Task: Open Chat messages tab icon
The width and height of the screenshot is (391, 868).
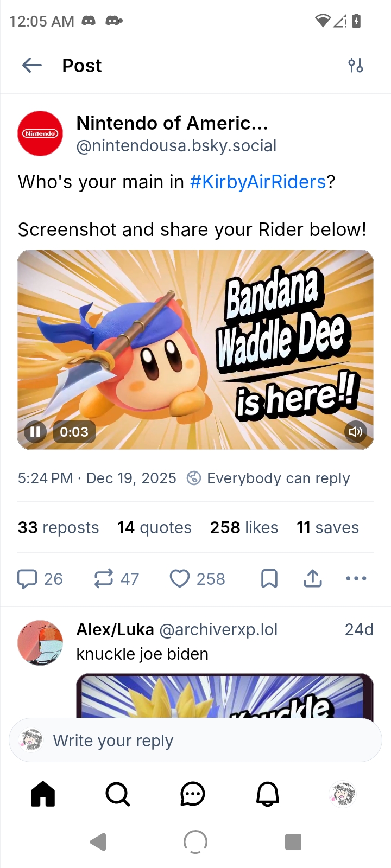Action: click(192, 794)
